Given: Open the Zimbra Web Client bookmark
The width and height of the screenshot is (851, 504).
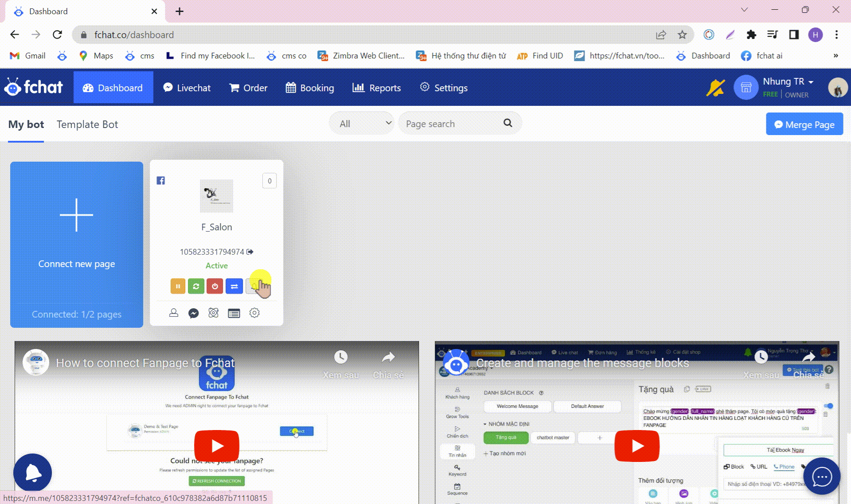Looking at the screenshot, I should coord(361,55).
